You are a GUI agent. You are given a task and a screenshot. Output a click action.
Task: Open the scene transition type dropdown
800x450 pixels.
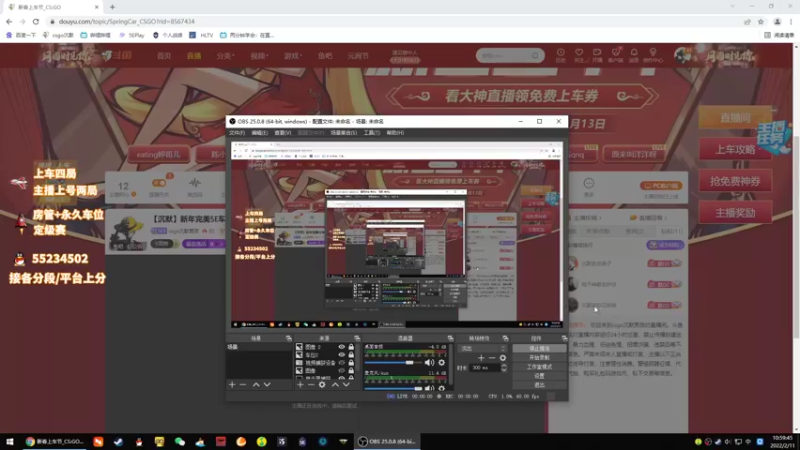coord(482,348)
